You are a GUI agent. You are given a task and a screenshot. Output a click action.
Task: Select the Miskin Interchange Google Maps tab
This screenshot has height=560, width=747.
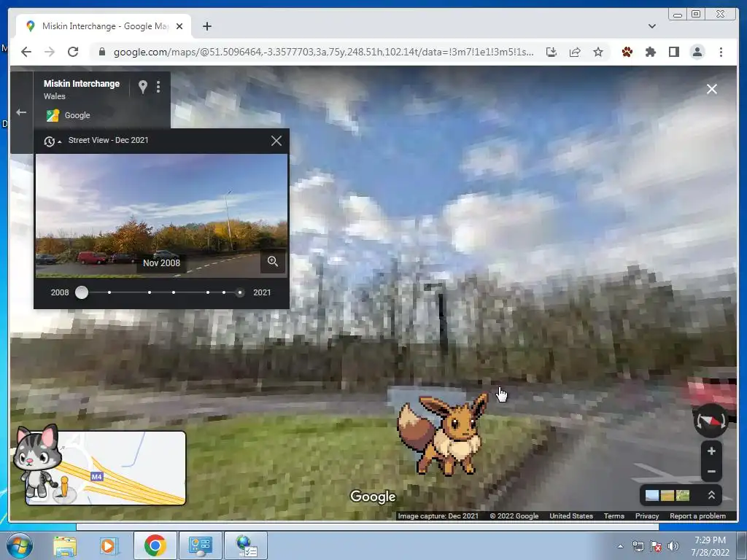(104, 26)
